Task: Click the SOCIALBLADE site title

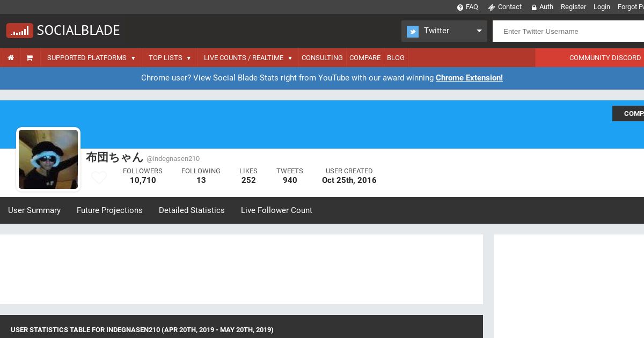Action: pos(78,30)
